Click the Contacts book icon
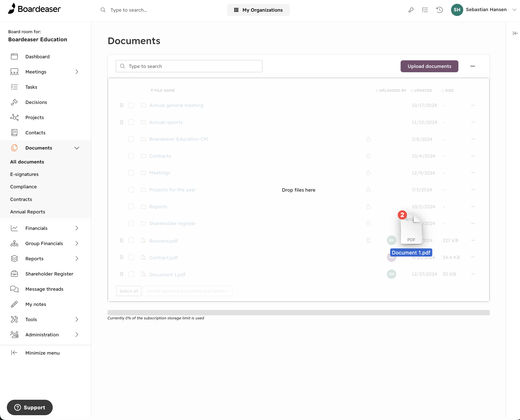Screen dimensions: 520x420 [x=14, y=133]
